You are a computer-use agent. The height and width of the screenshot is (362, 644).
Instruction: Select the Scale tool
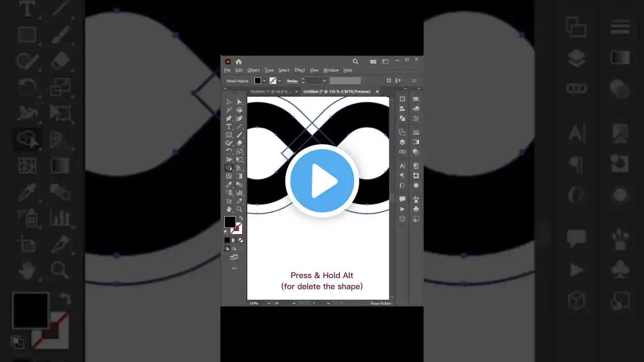pyautogui.click(x=239, y=151)
